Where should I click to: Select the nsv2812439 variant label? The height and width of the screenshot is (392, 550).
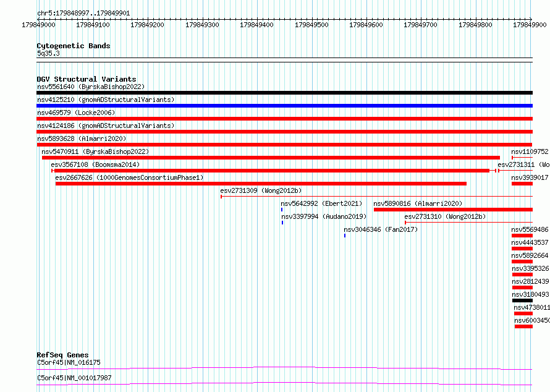tap(530, 281)
